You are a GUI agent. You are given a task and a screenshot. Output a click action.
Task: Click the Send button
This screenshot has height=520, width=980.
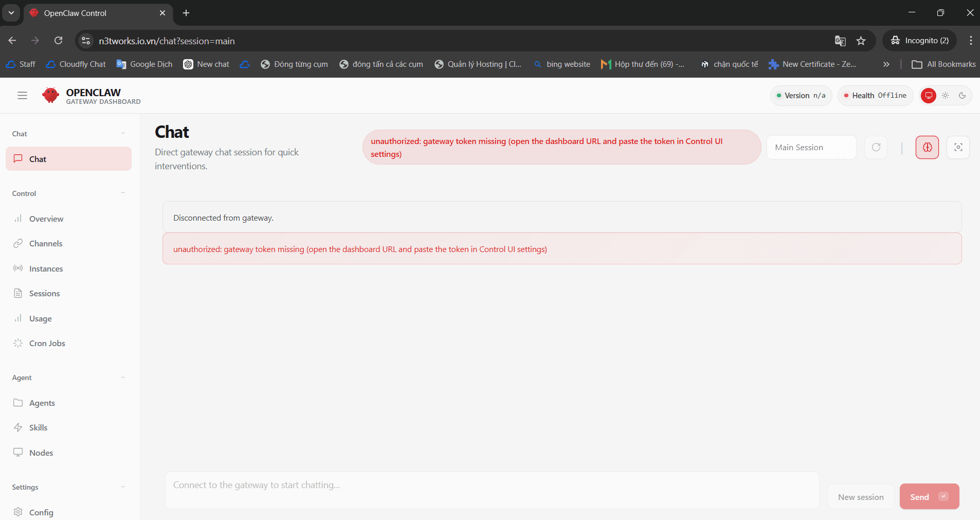929,497
